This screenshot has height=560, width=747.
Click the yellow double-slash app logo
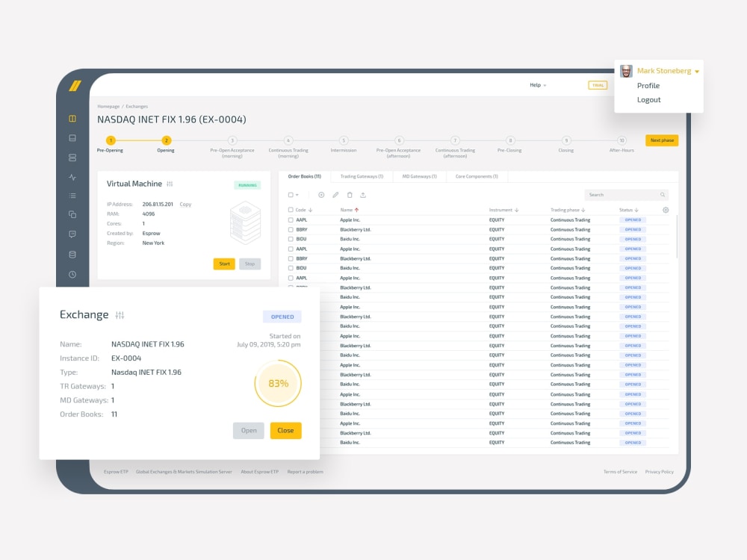point(75,86)
